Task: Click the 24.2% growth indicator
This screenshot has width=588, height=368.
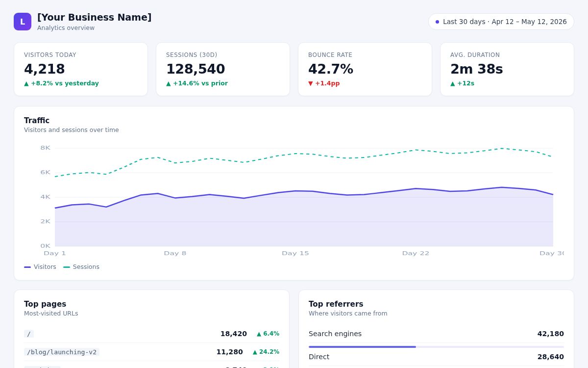Action: click(x=266, y=352)
